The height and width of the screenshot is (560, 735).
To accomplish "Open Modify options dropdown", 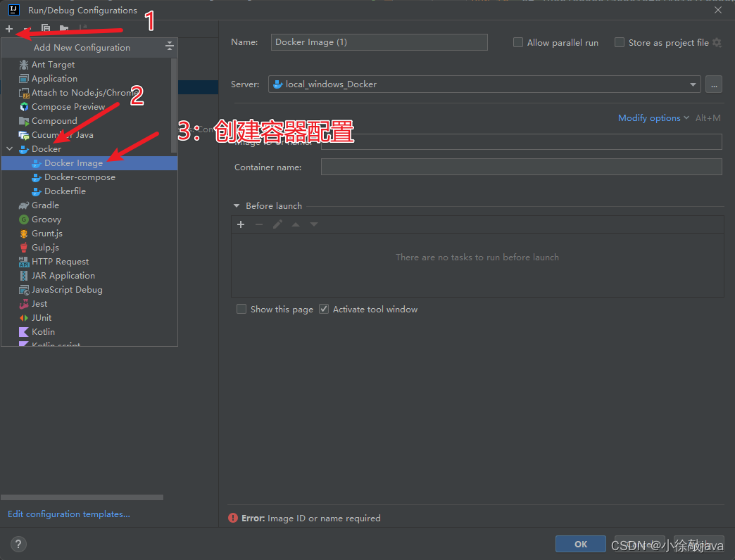I will tap(653, 118).
